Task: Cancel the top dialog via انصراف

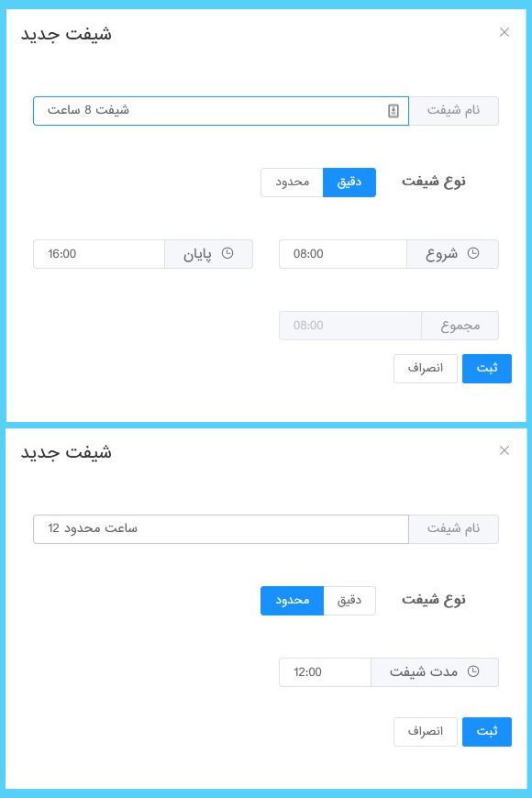Action: [426, 368]
